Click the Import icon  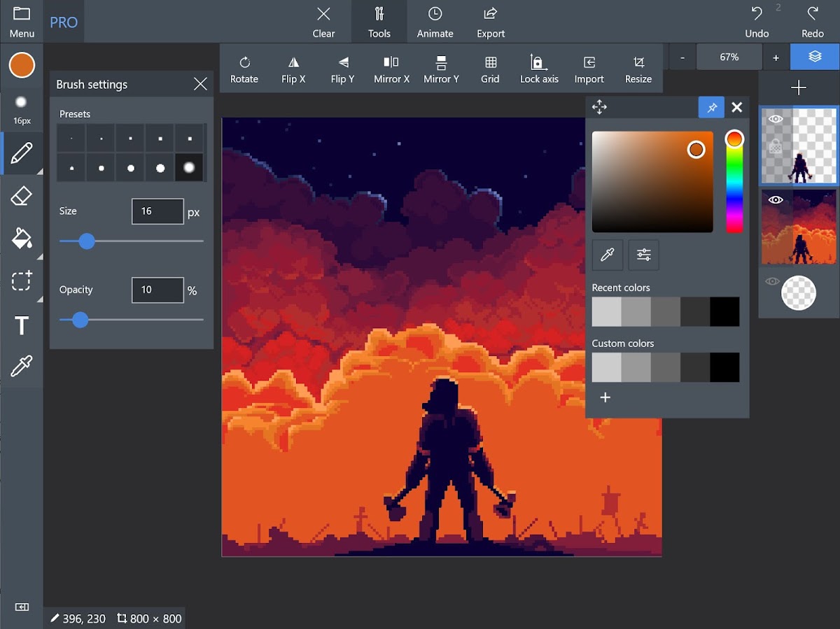click(589, 69)
